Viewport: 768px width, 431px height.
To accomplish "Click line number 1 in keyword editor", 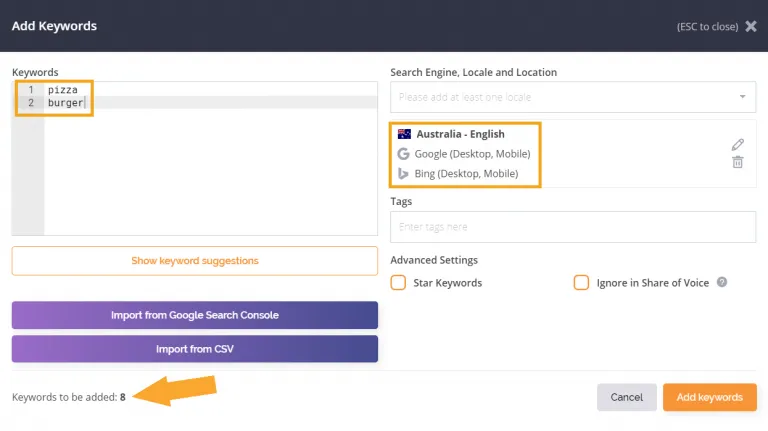I will [x=31, y=90].
